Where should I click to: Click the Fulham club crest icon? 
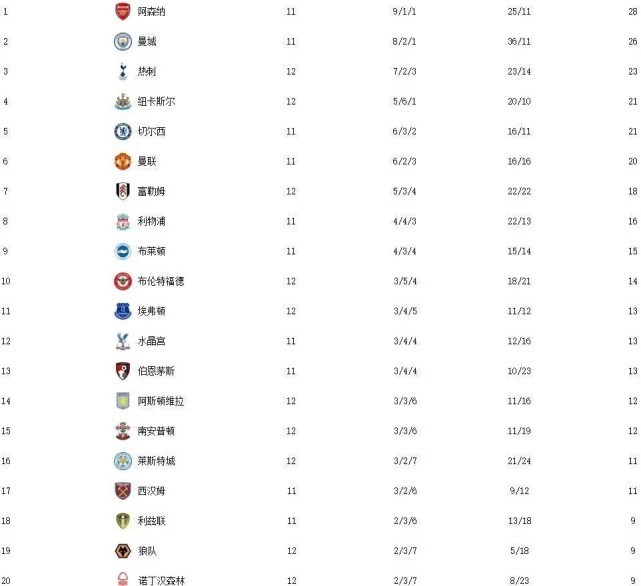click(x=122, y=191)
